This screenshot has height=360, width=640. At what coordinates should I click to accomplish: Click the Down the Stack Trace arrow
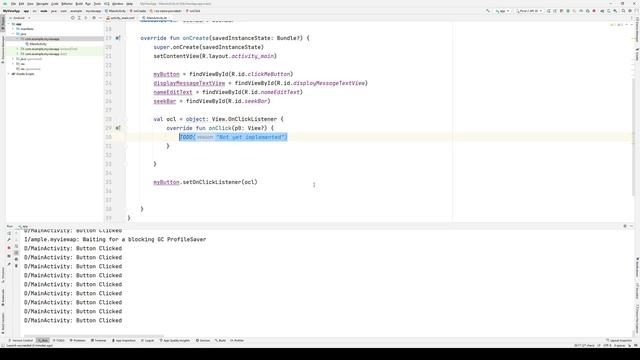[x=16, y=240]
